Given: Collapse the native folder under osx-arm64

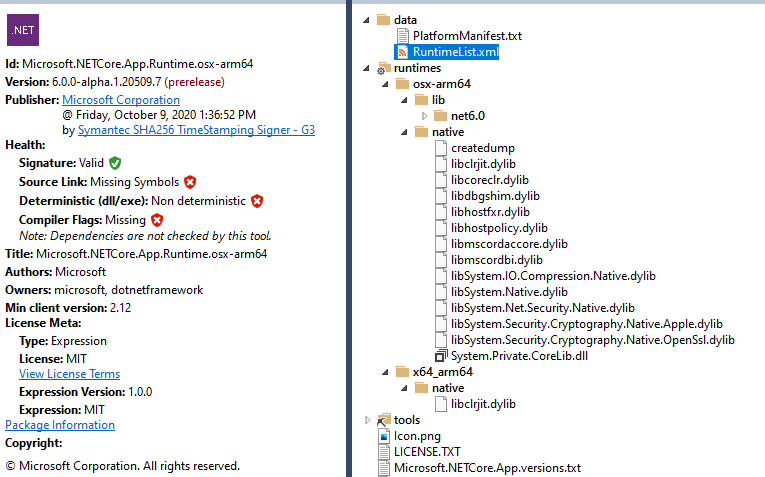Looking at the screenshot, I should click(404, 132).
